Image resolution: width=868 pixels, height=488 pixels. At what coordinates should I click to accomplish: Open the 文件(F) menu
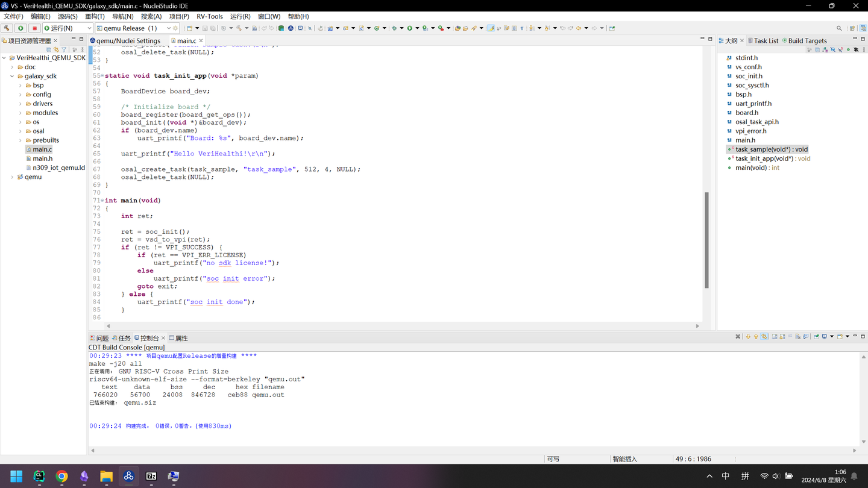[x=13, y=16]
